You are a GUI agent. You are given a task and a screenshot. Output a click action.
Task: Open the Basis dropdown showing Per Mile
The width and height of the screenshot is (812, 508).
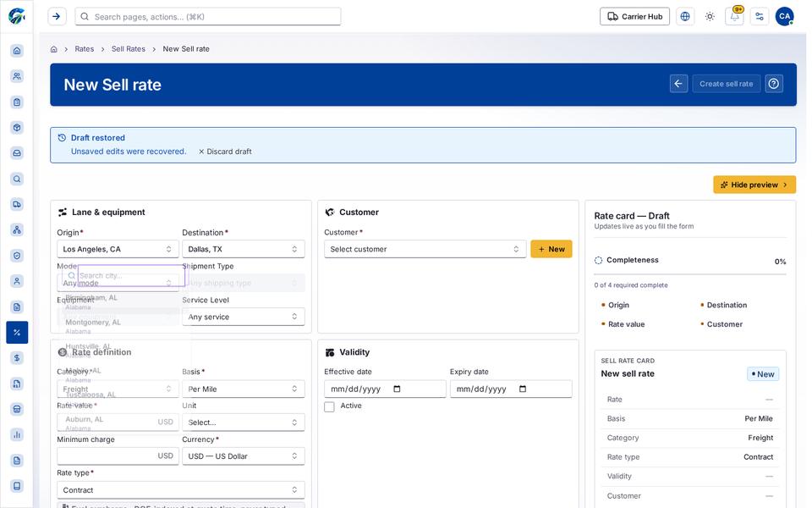point(243,389)
